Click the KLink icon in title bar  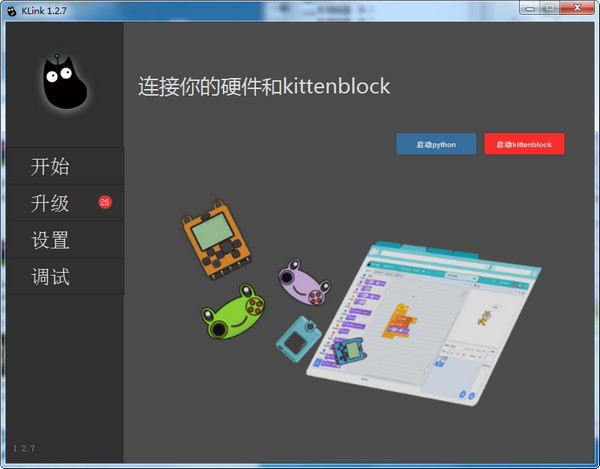pyautogui.click(x=11, y=9)
